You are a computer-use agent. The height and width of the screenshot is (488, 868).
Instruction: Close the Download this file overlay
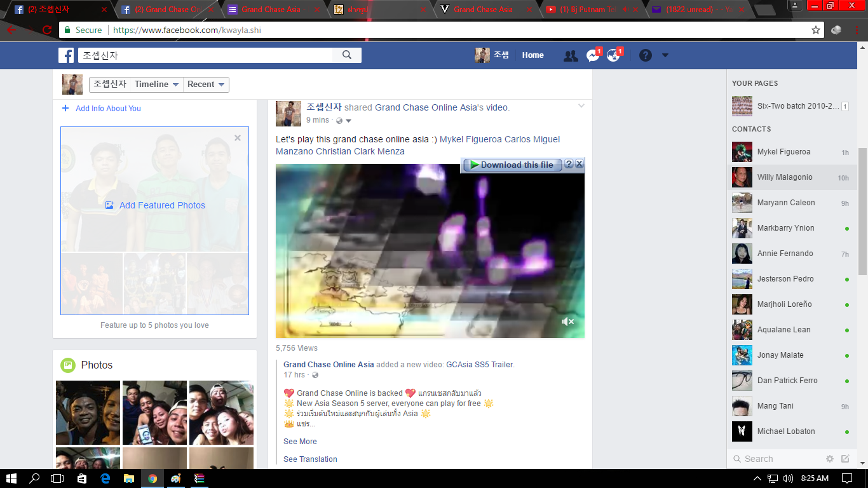(x=580, y=165)
